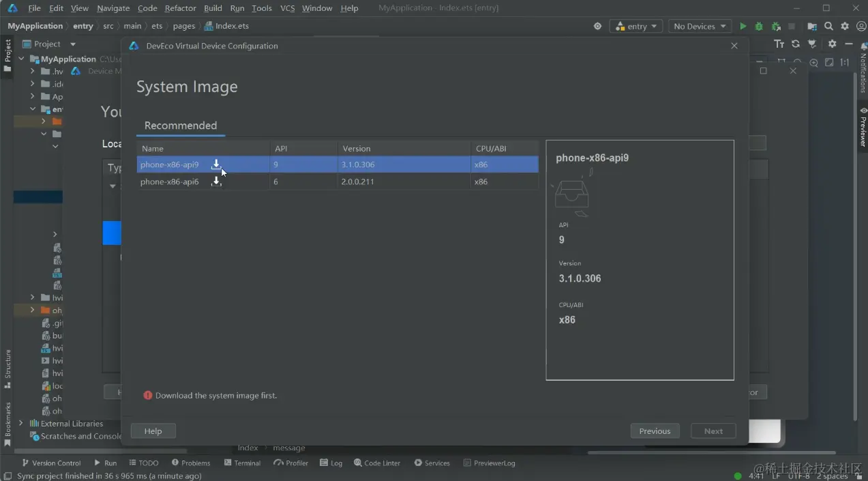Open the Terminal tool window
The image size is (868, 481).
tap(242, 463)
